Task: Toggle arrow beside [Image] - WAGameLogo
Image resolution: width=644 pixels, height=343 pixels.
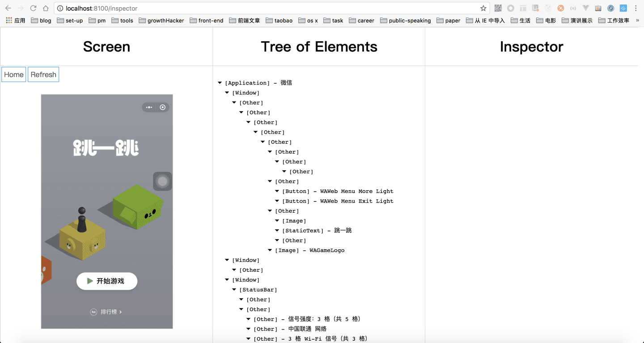Action: pyautogui.click(x=270, y=250)
